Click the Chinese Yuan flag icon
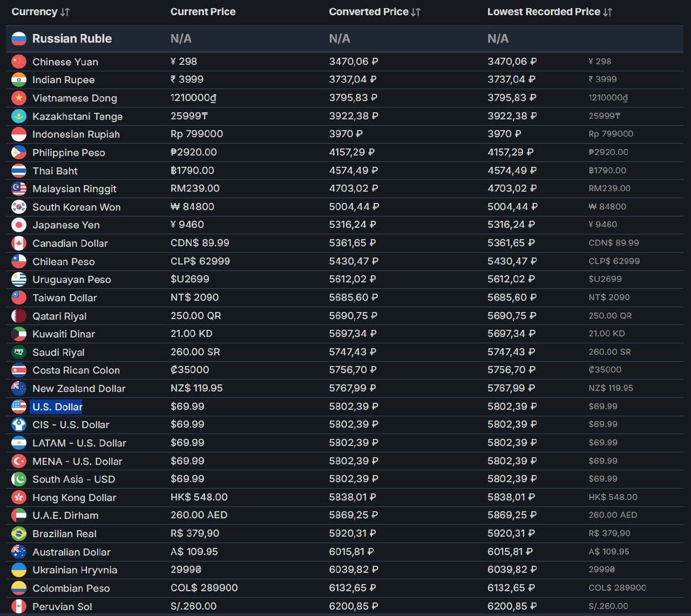Screen dimensions: 691x616 click(x=19, y=62)
